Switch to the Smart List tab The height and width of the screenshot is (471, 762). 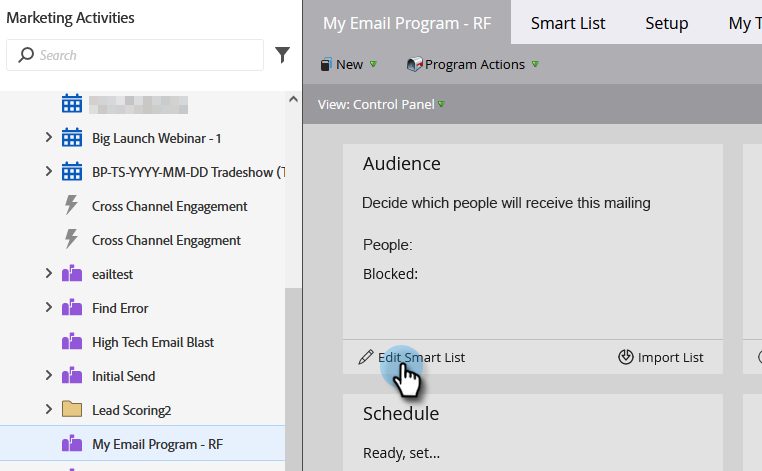[568, 23]
